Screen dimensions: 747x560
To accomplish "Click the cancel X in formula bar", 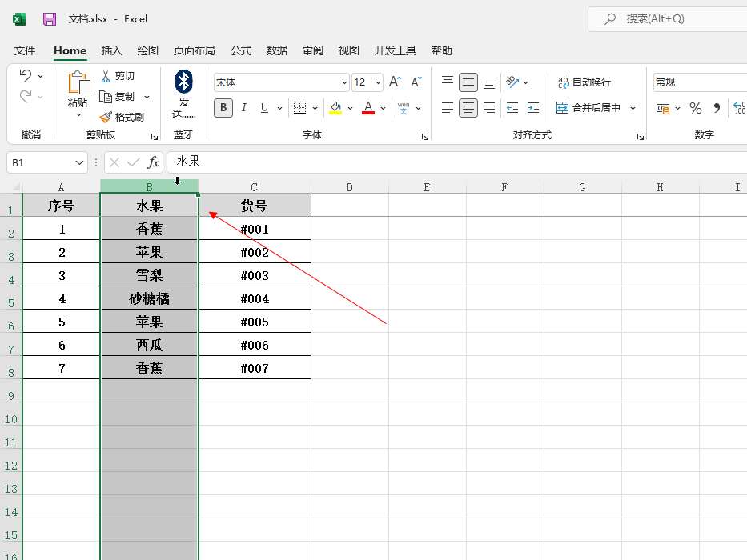I will [114, 162].
